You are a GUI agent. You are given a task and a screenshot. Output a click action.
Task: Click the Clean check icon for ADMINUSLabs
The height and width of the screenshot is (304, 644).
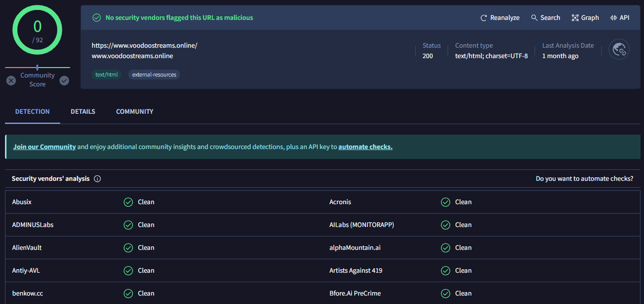tap(128, 225)
